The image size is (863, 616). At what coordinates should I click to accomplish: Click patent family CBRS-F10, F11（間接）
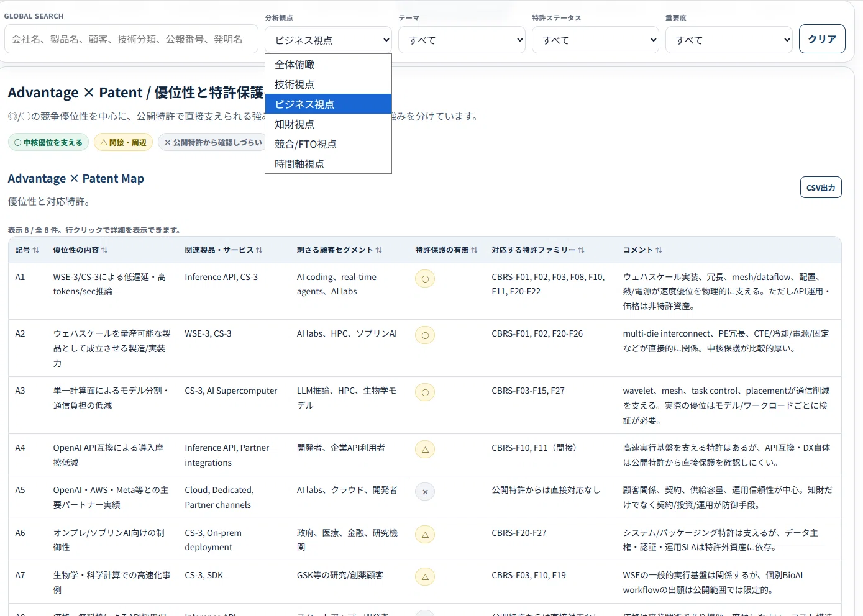(536, 448)
